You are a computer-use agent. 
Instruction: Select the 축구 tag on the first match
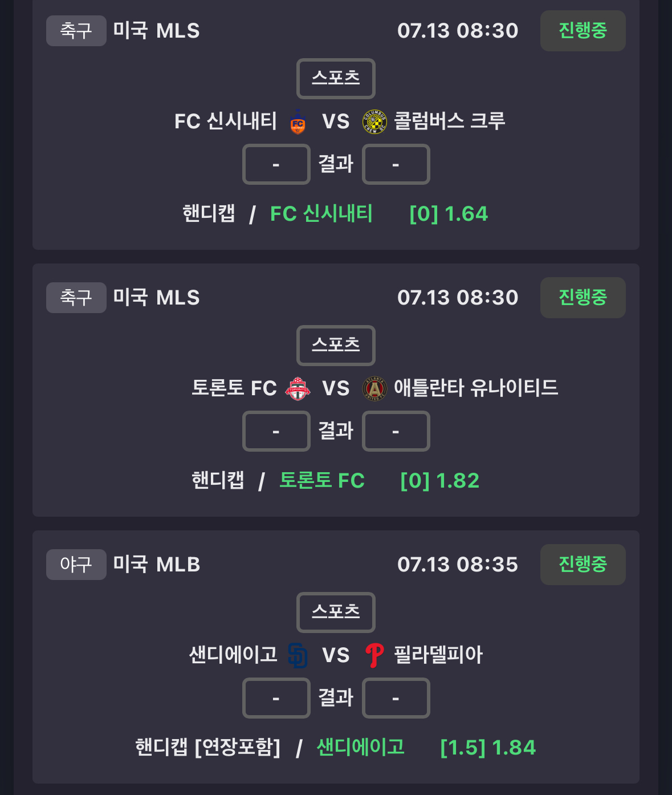coord(76,31)
